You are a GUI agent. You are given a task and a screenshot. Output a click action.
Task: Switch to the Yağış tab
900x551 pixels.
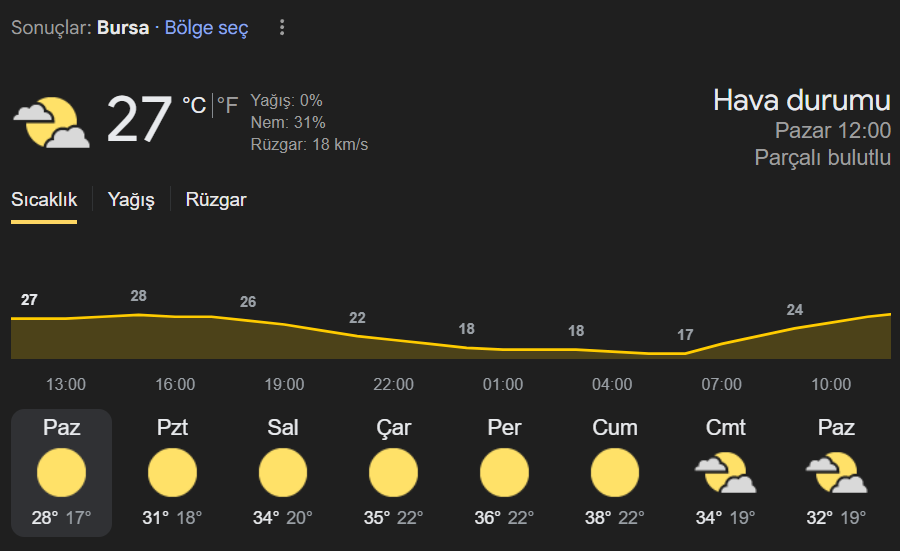tap(131, 200)
